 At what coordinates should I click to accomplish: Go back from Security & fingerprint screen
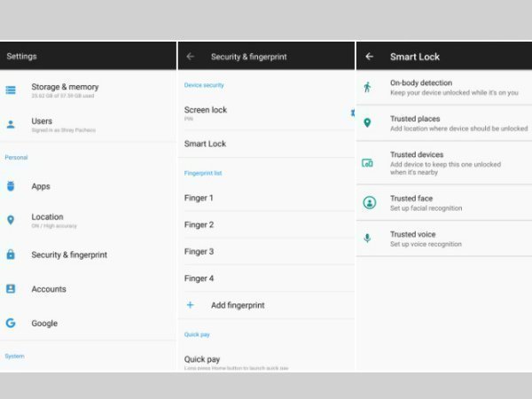191,57
